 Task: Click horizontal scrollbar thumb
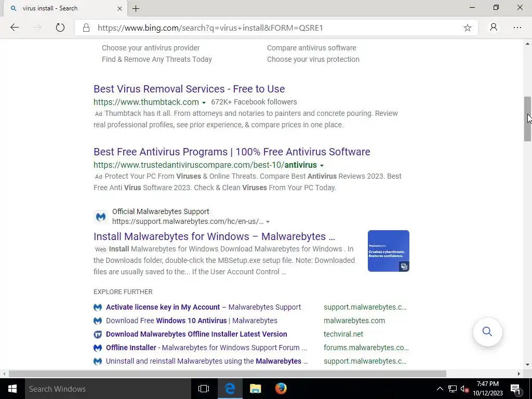[228, 374]
